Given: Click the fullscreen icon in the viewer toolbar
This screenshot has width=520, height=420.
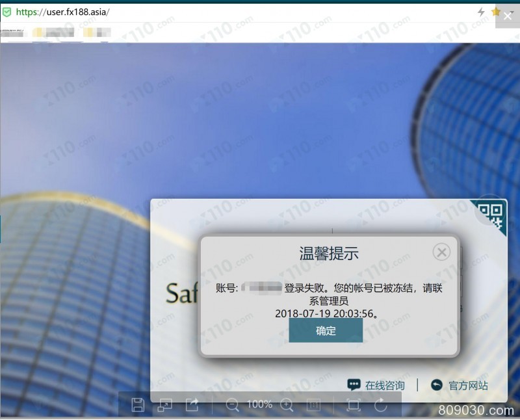Looking at the screenshot, I should click(353, 405).
